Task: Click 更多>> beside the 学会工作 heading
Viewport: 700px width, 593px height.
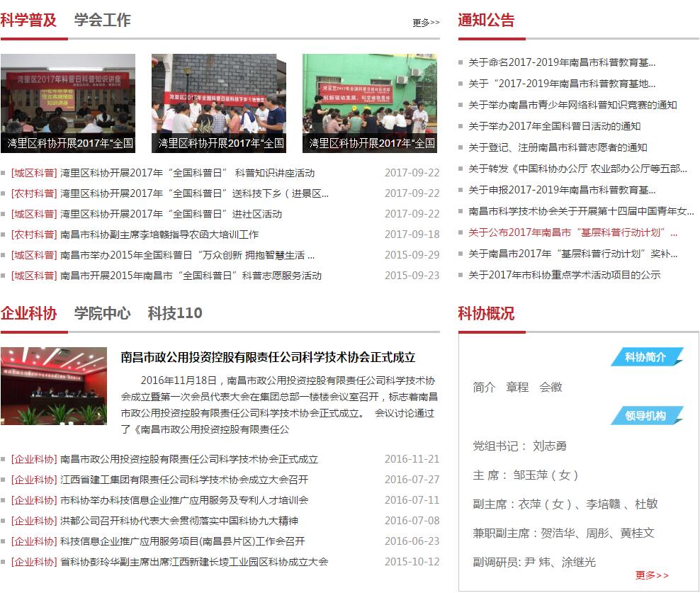Action: pos(426,23)
